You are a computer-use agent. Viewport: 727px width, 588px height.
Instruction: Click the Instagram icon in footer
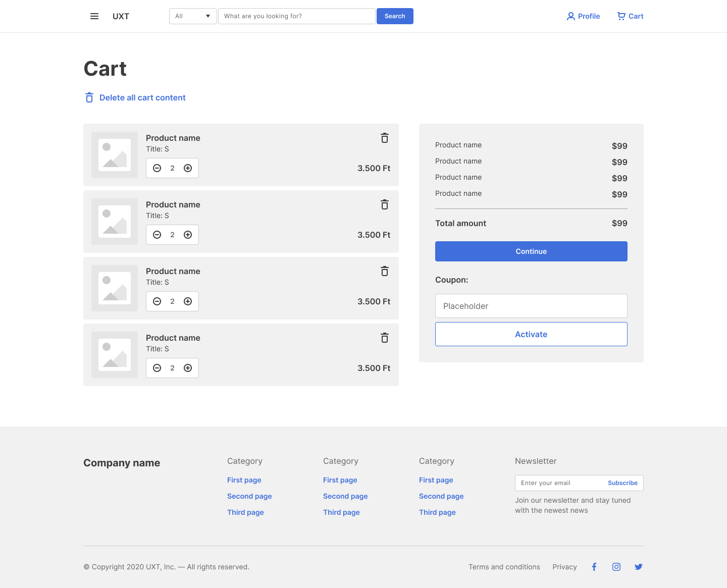tap(616, 567)
